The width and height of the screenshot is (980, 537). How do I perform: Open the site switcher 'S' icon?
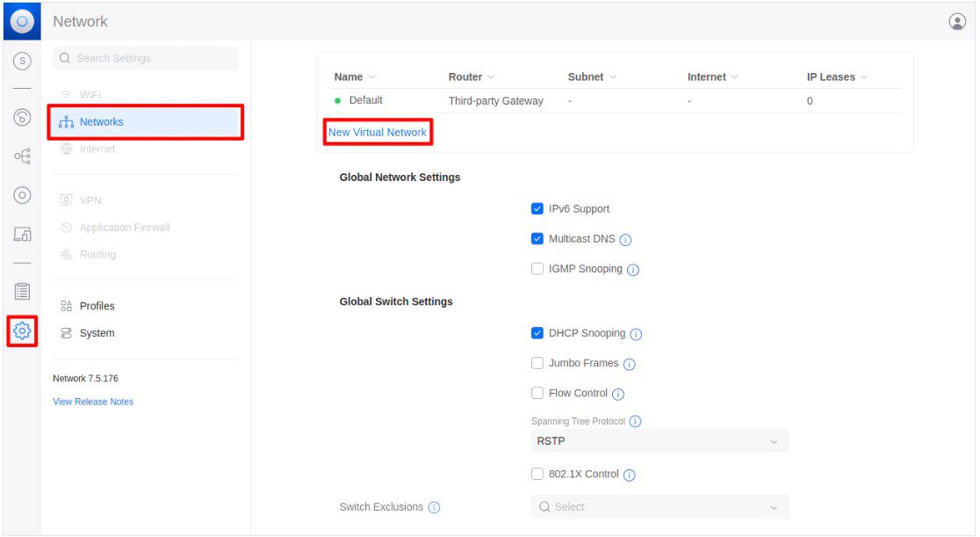coord(21,62)
